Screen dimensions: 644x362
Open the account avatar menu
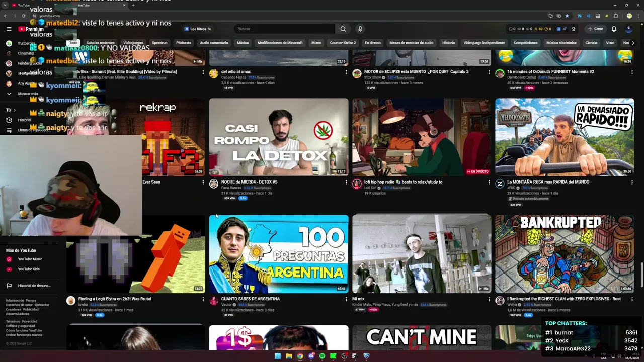point(628,29)
